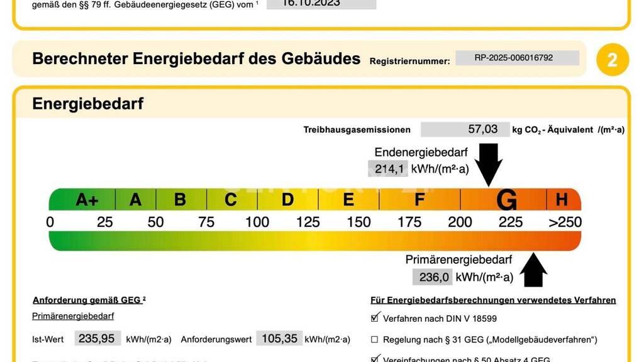Click the Ist-Wert field showing 235,95
The height and width of the screenshot is (362, 644).
tap(97, 339)
